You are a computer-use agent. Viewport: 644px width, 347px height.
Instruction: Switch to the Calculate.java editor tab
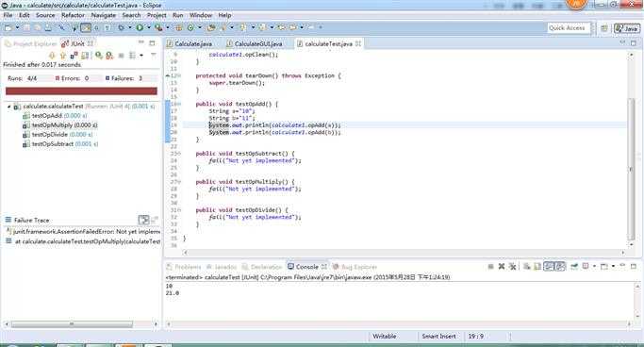(x=190, y=43)
